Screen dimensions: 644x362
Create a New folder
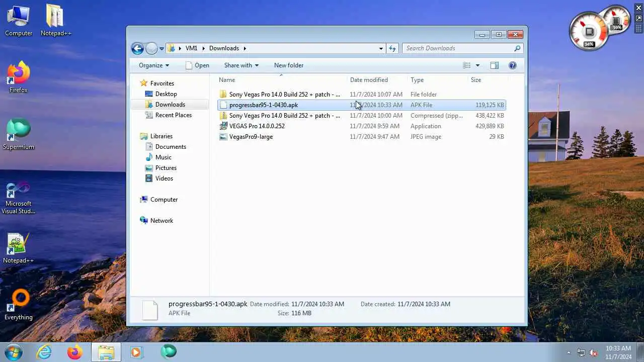point(289,65)
